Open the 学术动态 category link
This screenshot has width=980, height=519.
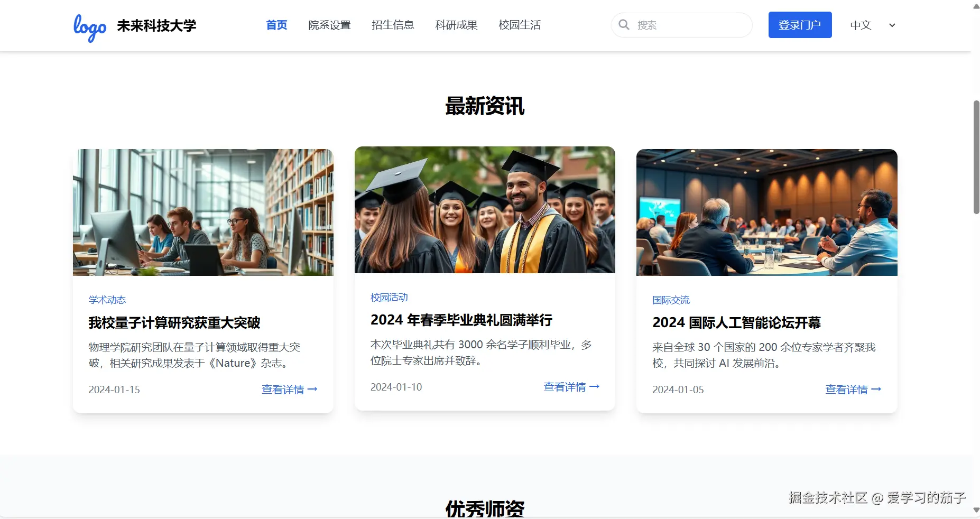click(107, 300)
